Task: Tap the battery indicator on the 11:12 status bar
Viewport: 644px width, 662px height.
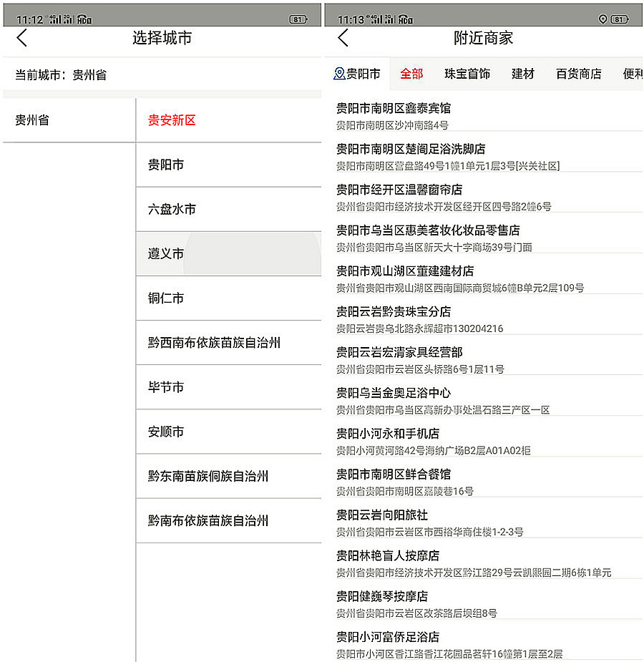Action: [x=298, y=19]
